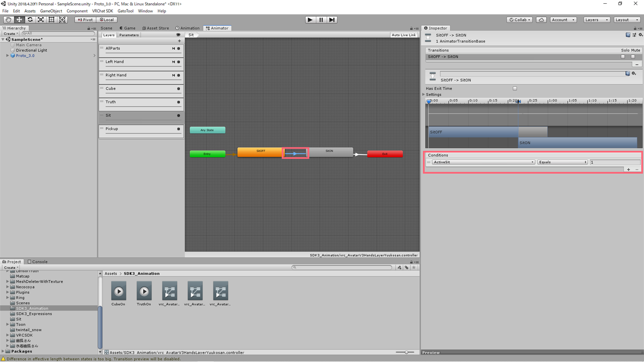
Task: Expand the Settings foldout
Action: point(424,94)
